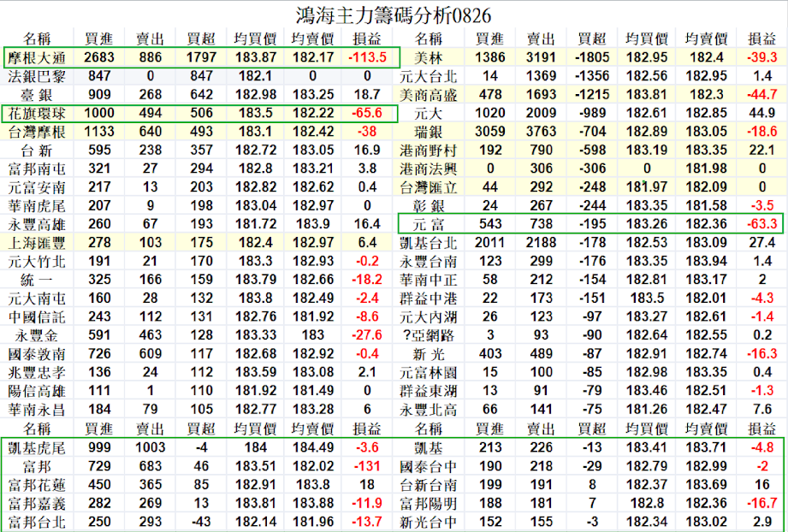Click 花旗環球's loss value -65.6
Screen dimensions: 788x532
(x=367, y=113)
